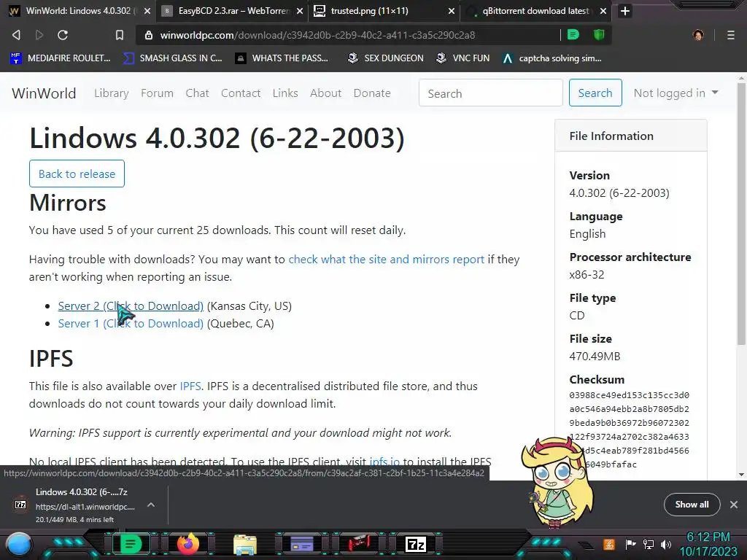Open the IPFS link in the paragraph
Image resolution: width=747 pixels, height=560 pixels.
pyautogui.click(x=190, y=386)
